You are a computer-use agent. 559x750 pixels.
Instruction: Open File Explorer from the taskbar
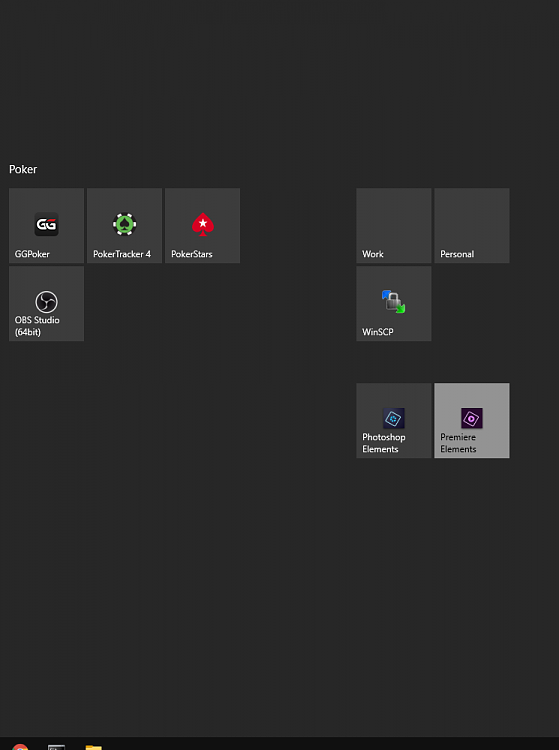(x=94, y=747)
